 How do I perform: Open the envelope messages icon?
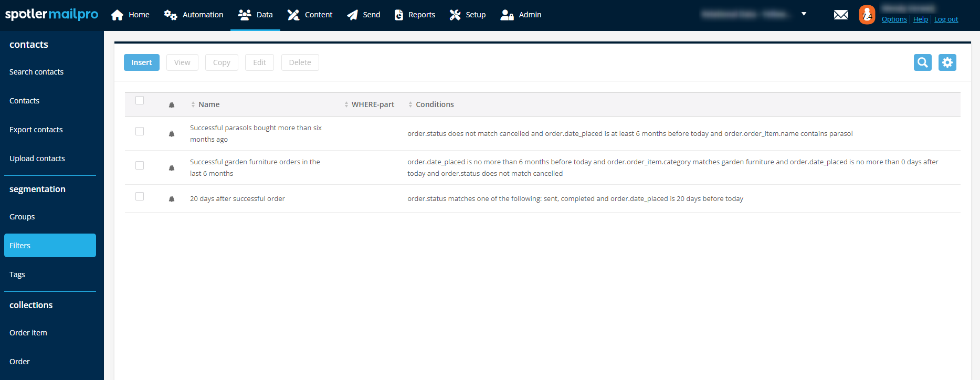click(x=841, y=15)
